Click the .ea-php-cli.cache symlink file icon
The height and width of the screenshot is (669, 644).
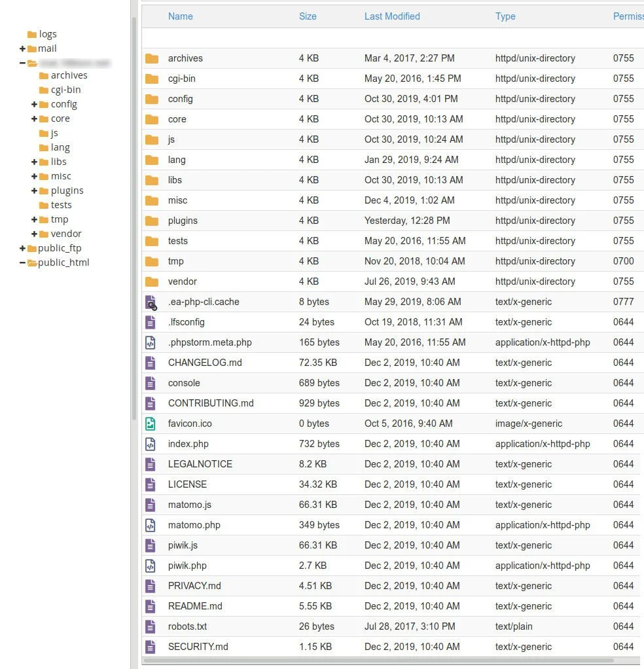[x=151, y=302]
